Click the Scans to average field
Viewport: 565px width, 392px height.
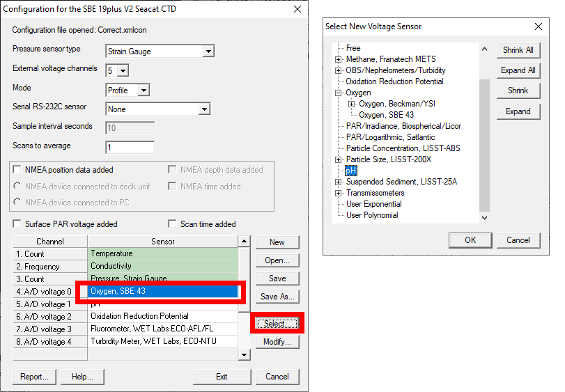(x=130, y=148)
